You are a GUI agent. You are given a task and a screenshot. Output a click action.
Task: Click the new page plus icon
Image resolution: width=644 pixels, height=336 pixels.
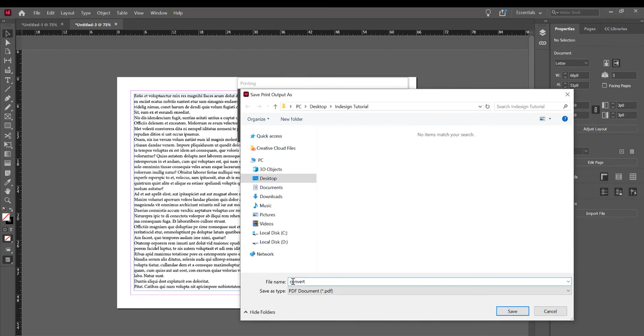[x=621, y=151]
